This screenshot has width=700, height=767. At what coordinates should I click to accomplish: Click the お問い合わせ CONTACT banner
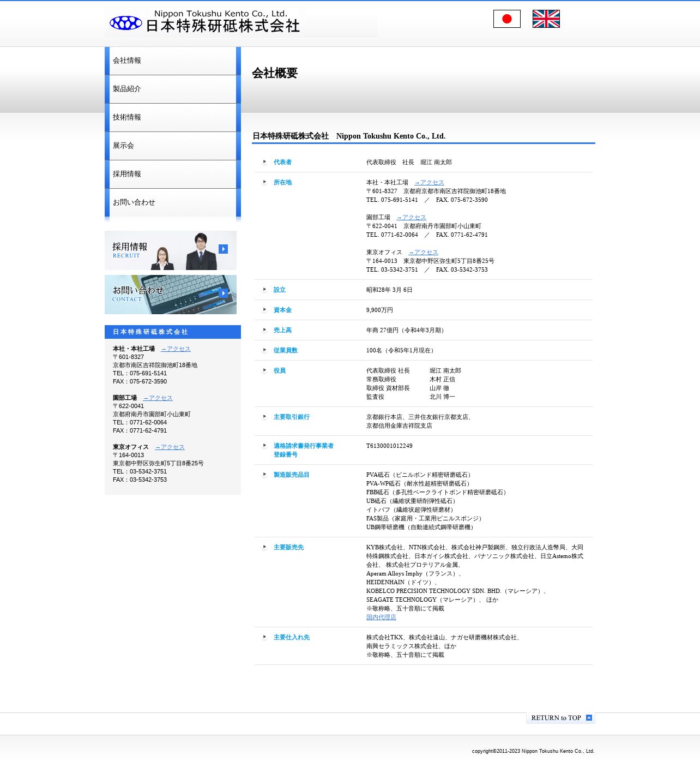[x=171, y=295]
